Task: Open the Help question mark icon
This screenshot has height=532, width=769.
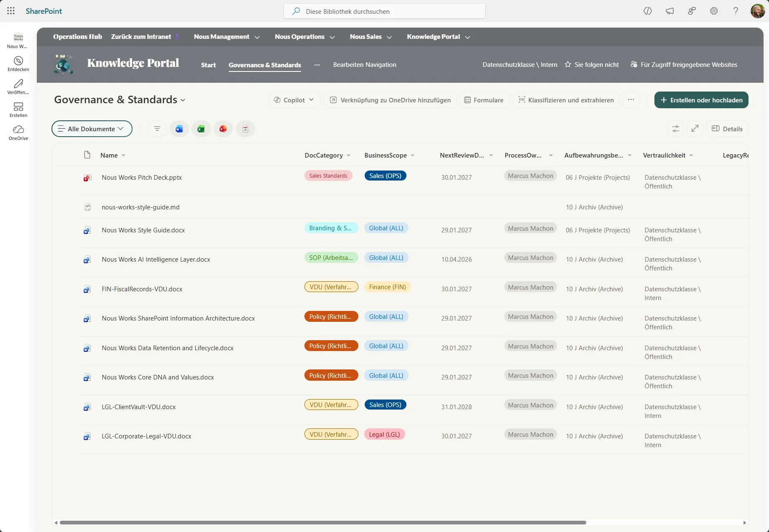Action: coord(736,11)
